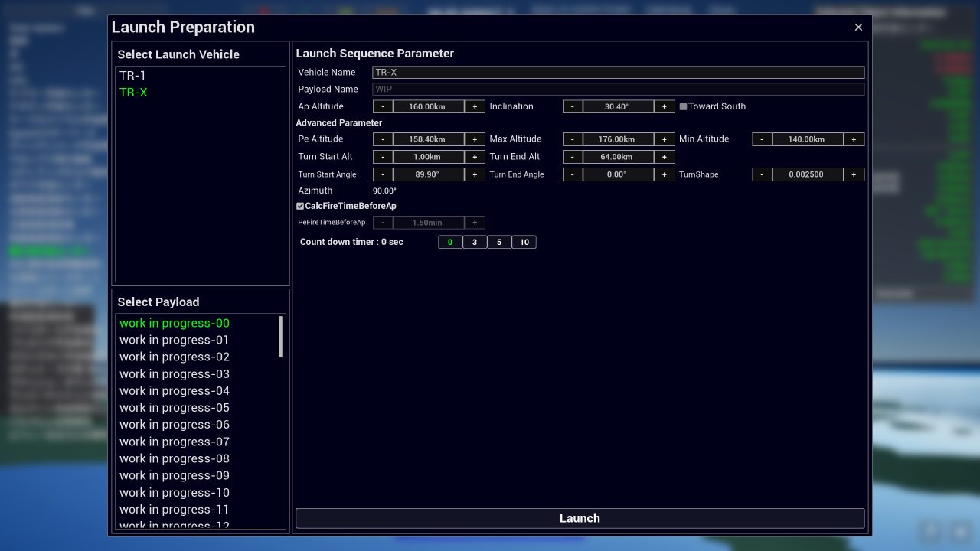This screenshot has height=551, width=980.
Task: Click the Pe Altitude 158.40km value field
Action: coord(429,139)
